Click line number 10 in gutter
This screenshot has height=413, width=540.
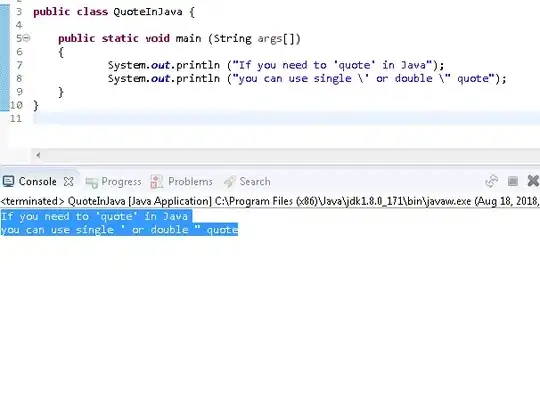16,105
